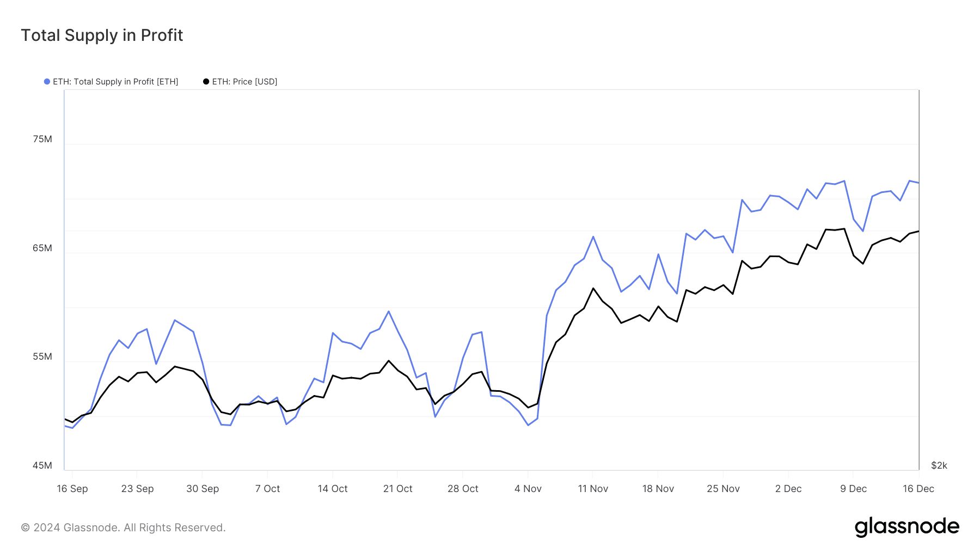Click the glassnode logo
This screenshot has height=552, width=980.
pyautogui.click(x=906, y=527)
